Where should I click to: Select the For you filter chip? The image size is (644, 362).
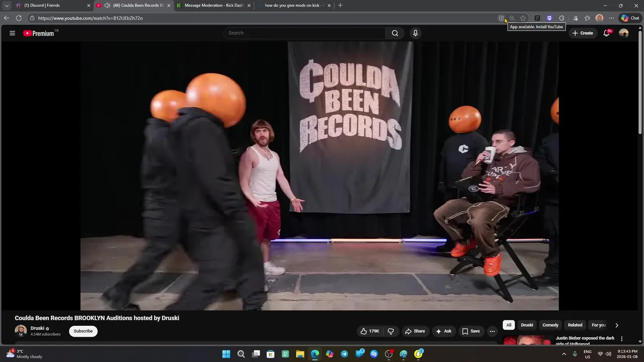click(599, 325)
